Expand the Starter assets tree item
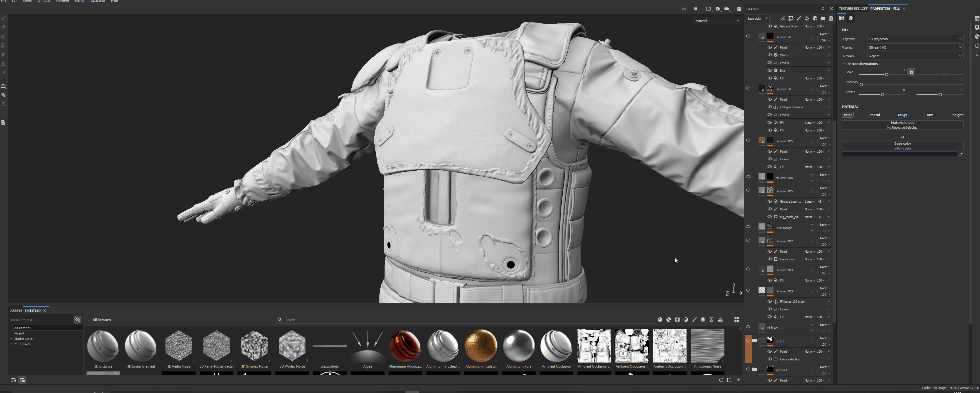980x393 pixels. pyautogui.click(x=11, y=339)
